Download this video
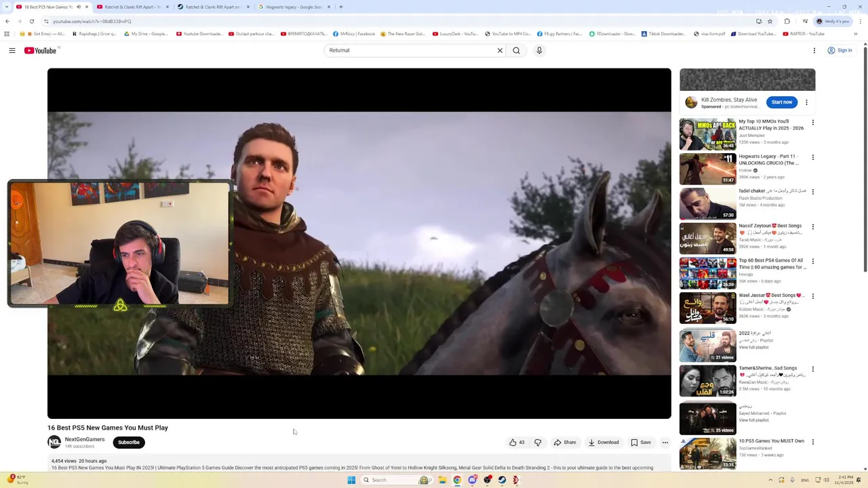 pyautogui.click(x=604, y=443)
